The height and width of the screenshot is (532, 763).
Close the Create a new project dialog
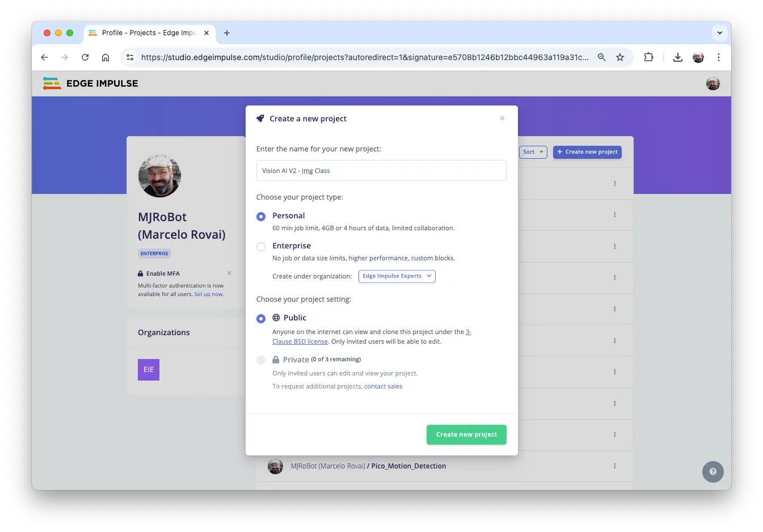point(502,119)
